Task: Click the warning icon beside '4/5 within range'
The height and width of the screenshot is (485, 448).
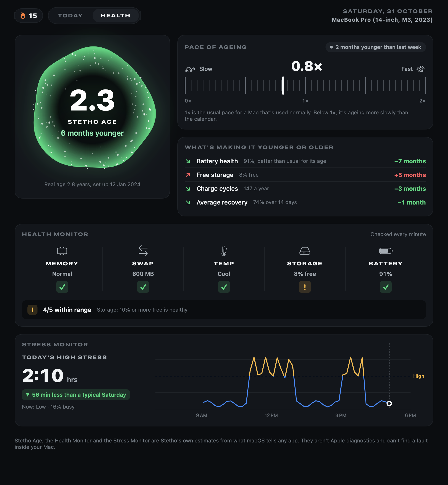Action: click(x=32, y=310)
